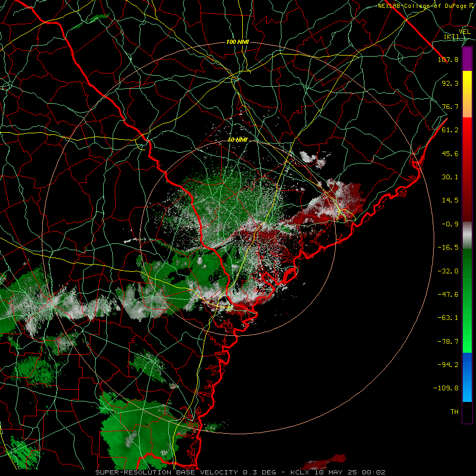Click the 61.2 velocity scale value
This screenshot has width=476, height=476.
coord(450,130)
